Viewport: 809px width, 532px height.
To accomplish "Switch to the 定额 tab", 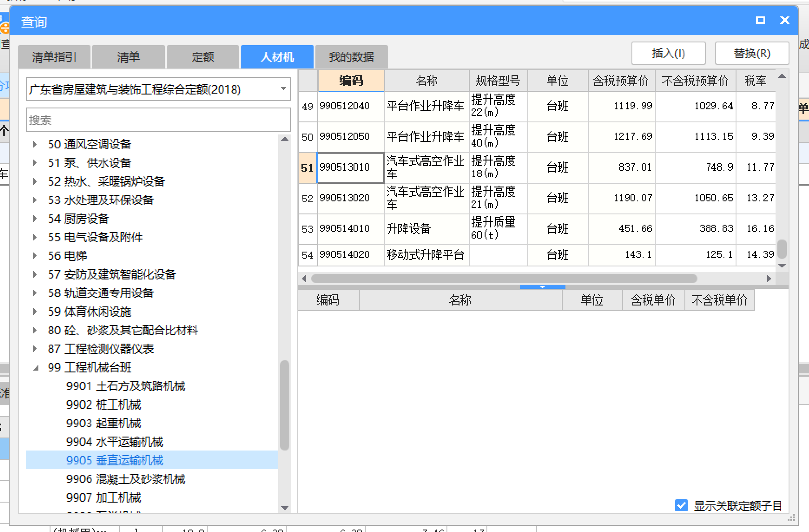I will tap(203, 57).
